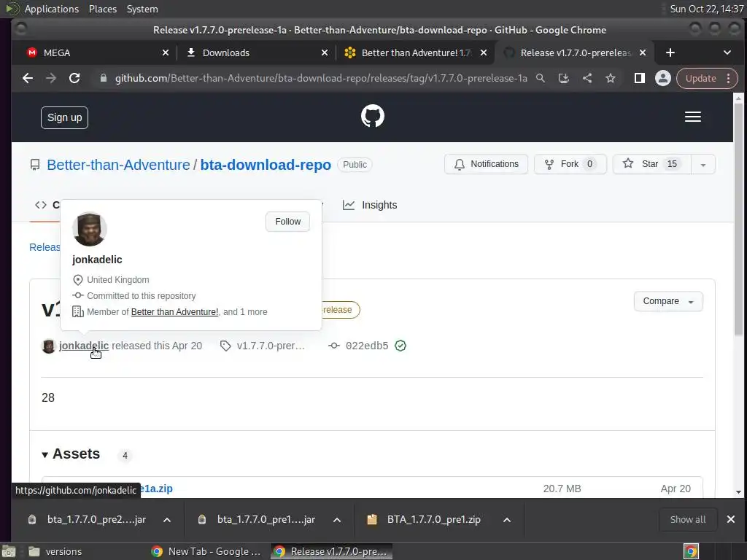Open the jonkadelic profile link
Screen dimensions: 747x560
click(x=84, y=346)
